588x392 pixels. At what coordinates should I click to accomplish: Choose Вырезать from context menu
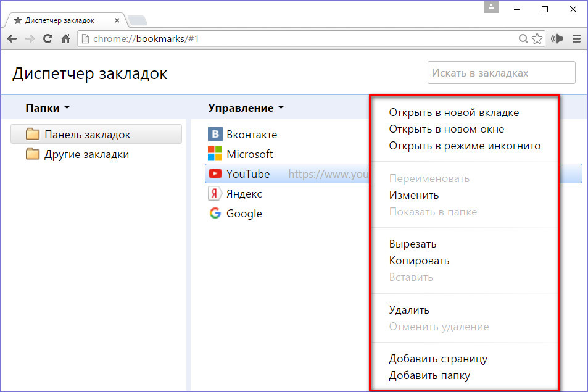[413, 244]
